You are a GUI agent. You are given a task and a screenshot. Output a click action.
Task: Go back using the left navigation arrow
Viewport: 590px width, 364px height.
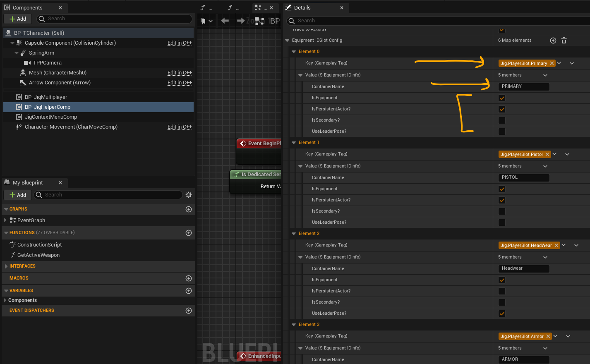pos(225,21)
